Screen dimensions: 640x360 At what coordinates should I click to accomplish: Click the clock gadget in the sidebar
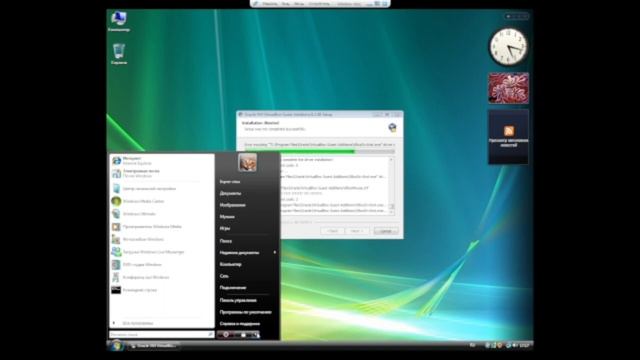click(508, 47)
